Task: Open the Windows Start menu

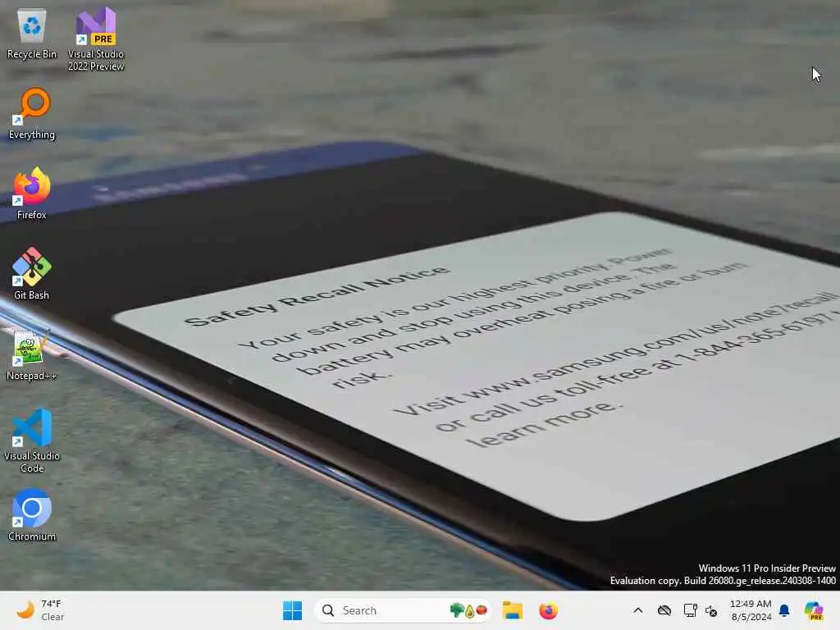Action: 293,610
